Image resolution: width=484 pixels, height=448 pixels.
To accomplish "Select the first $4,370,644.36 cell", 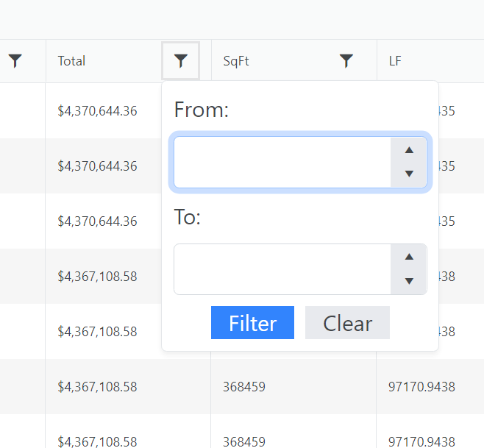I will tap(97, 111).
